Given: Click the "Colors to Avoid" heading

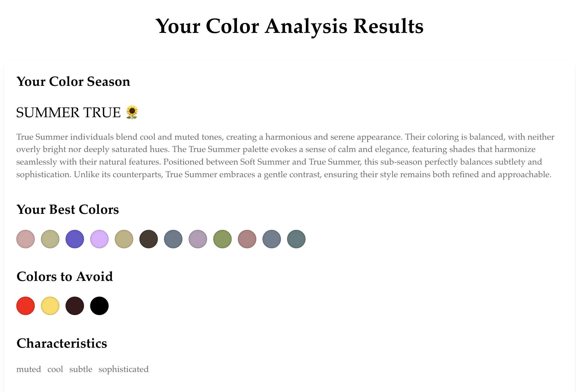Looking at the screenshot, I should click(65, 277).
